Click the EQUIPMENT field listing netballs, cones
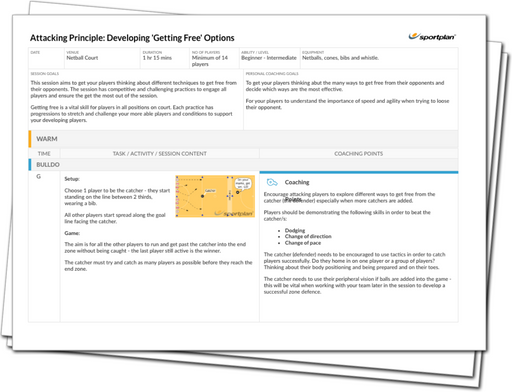 pyautogui.click(x=379, y=58)
